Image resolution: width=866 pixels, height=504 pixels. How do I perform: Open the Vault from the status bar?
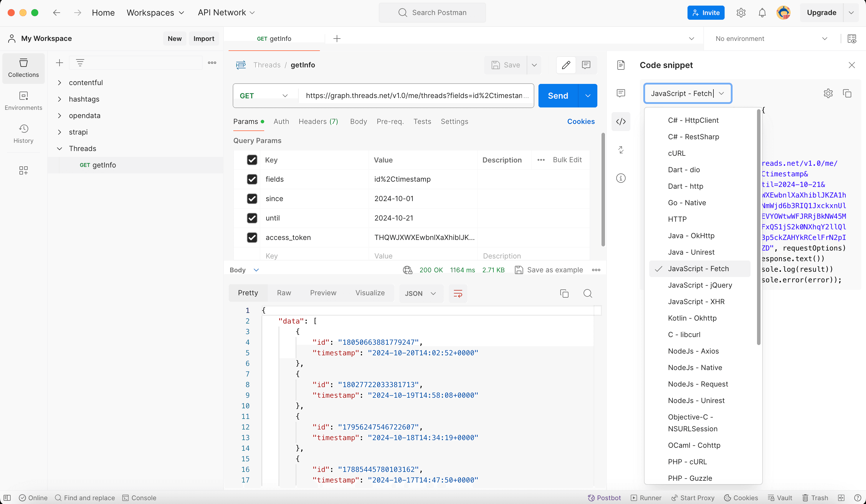(780, 498)
